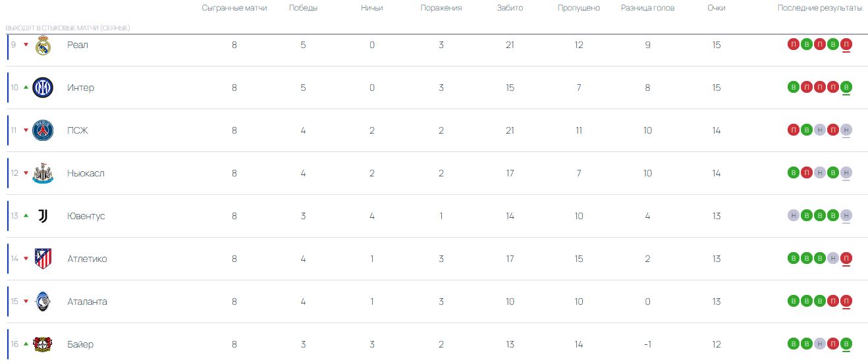Click the Newcastle club crest
This screenshot has width=868, height=364.
[43, 173]
